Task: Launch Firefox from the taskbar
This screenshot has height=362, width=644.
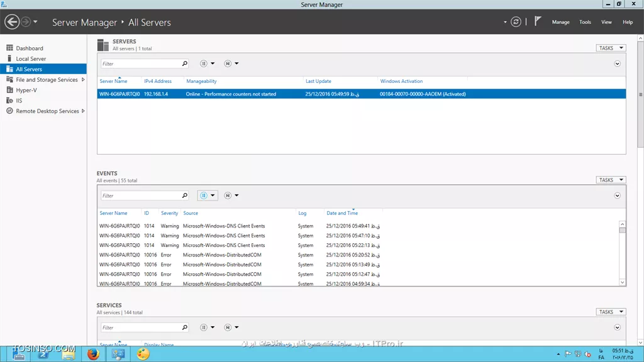Action: click(x=93, y=354)
